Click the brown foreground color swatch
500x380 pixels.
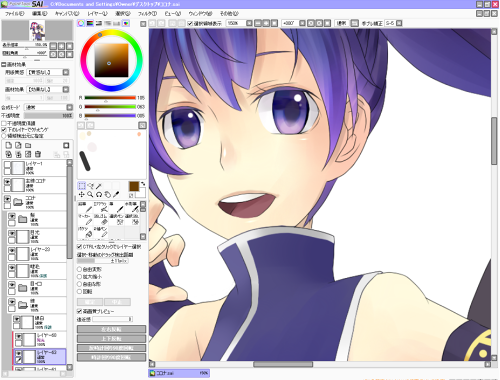tap(134, 186)
